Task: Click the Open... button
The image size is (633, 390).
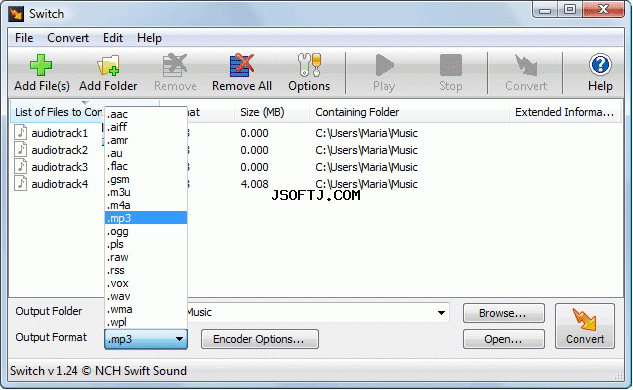Action: pos(503,339)
